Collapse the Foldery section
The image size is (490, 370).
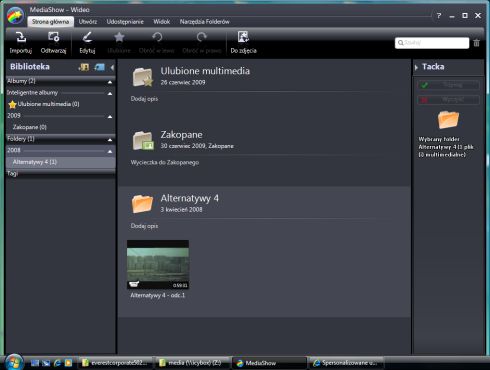click(110, 140)
